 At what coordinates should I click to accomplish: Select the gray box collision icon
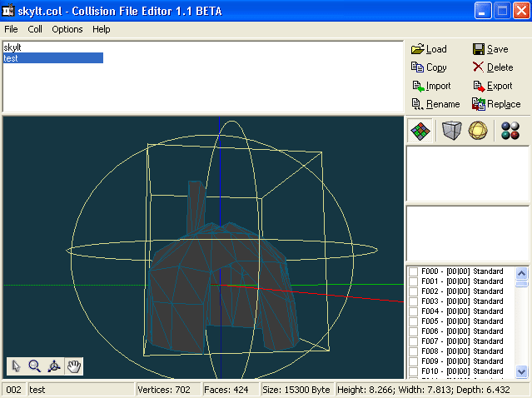(x=450, y=131)
